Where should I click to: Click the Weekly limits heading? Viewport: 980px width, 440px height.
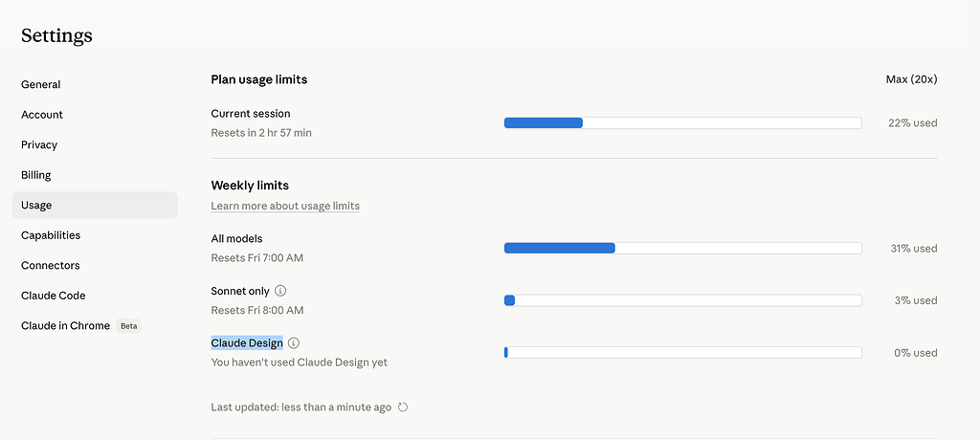point(250,185)
